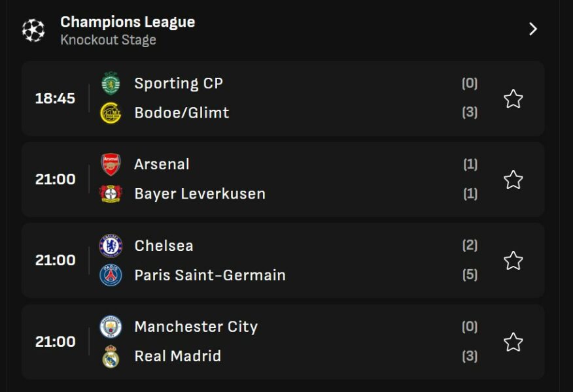This screenshot has width=573, height=392.
Task: Add Manchester City vs Real Madrid to favorites
Action: tap(513, 342)
